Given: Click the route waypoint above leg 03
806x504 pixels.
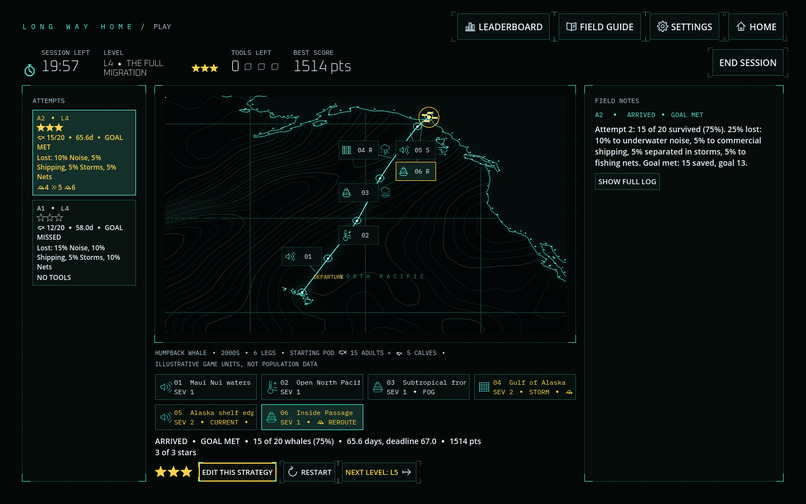Looking at the screenshot, I should pos(379,178).
